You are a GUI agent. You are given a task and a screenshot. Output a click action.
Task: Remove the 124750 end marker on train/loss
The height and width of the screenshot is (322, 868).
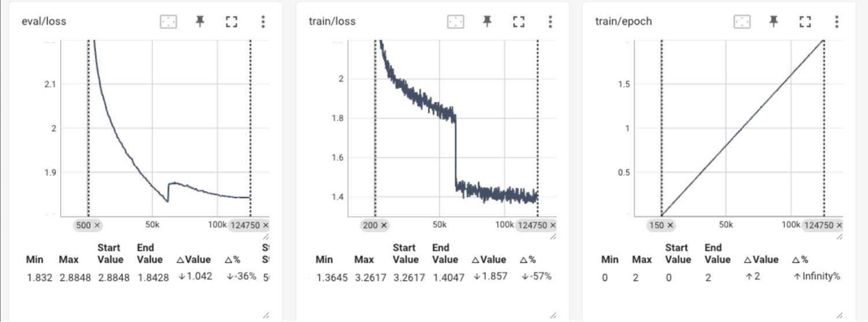pyautogui.click(x=553, y=225)
